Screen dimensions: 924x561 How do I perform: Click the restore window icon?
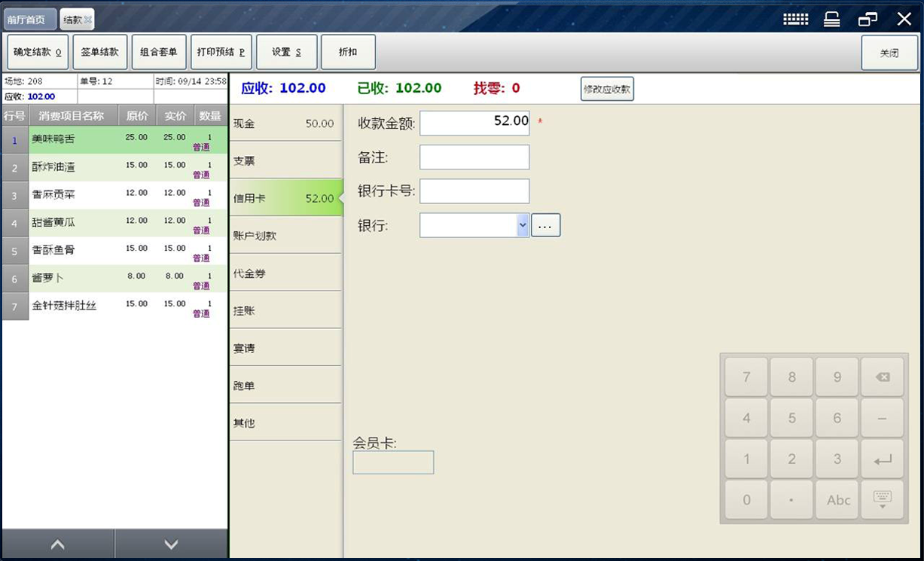868,20
